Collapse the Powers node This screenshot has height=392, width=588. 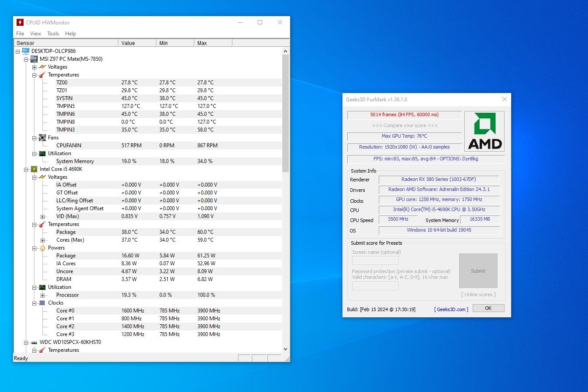(35, 248)
